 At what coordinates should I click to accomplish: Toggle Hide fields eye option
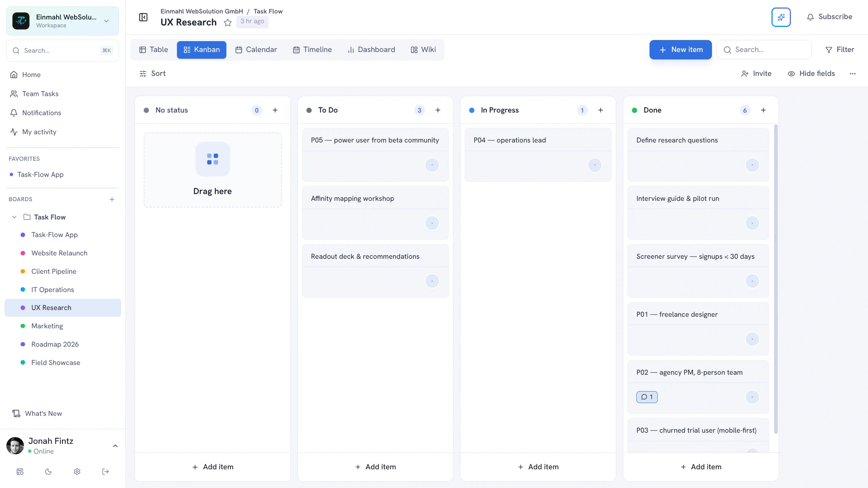(x=811, y=74)
